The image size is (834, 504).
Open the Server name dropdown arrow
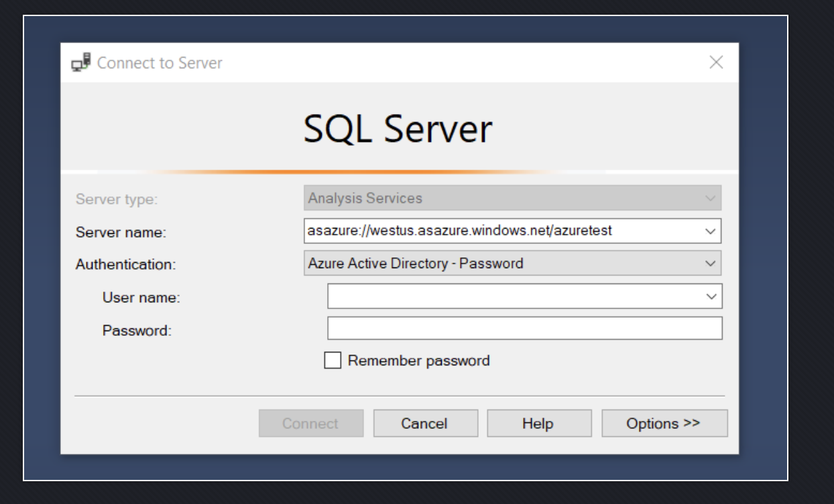[711, 231]
